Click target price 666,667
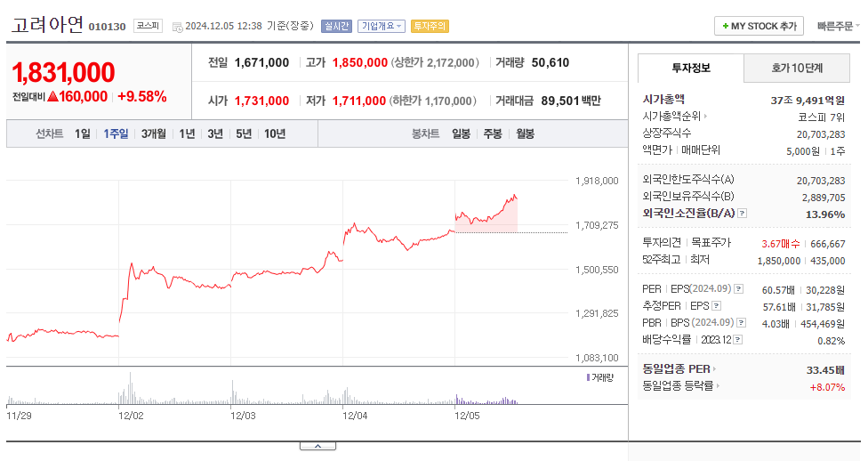Image resolution: width=868 pixels, height=461 pixels. tap(828, 244)
